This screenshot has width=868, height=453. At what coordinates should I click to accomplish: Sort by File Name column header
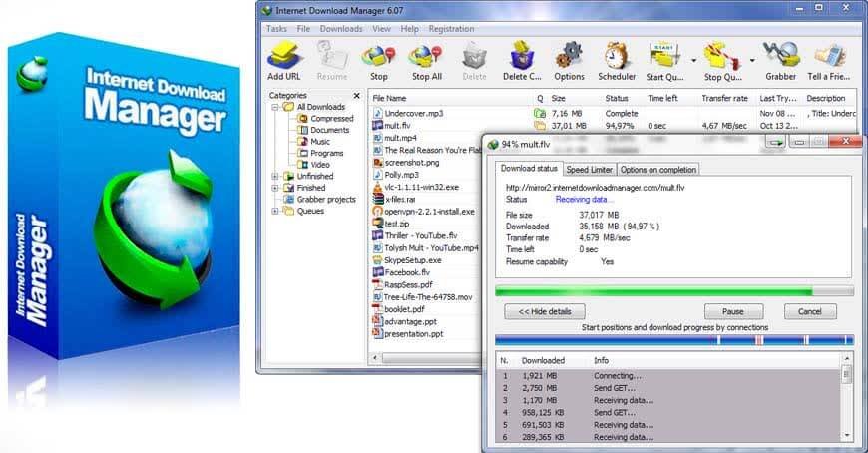(389, 98)
